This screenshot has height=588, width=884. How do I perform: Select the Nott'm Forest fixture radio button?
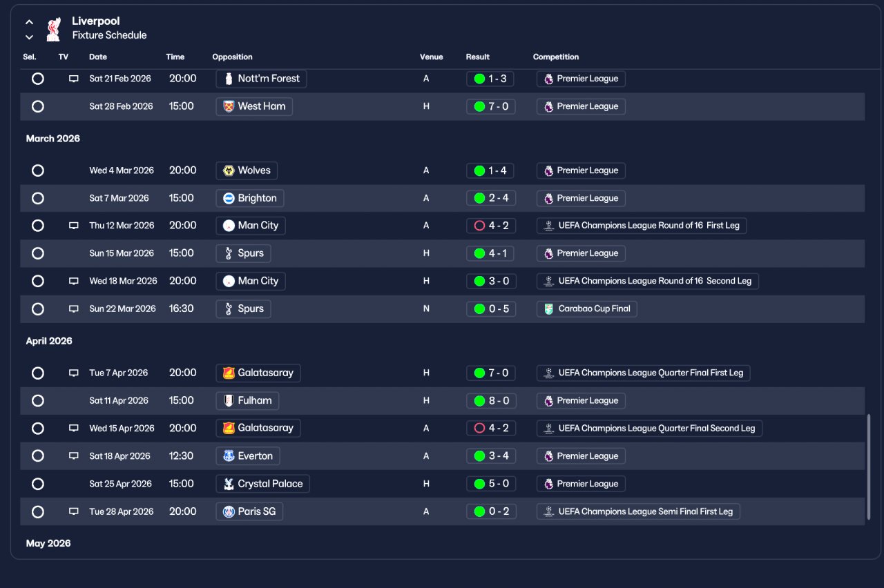(38, 79)
